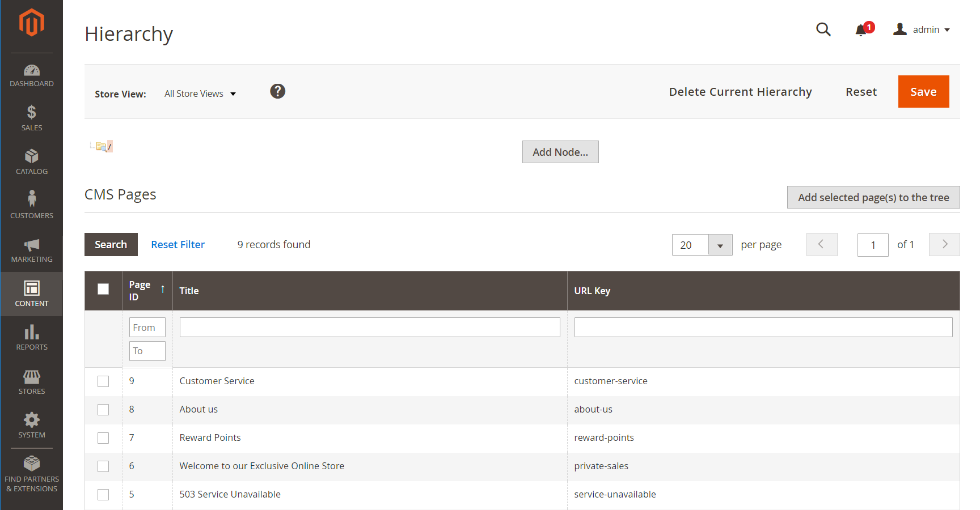
Task: Click the Reset Filter link
Action: click(178, 244)
